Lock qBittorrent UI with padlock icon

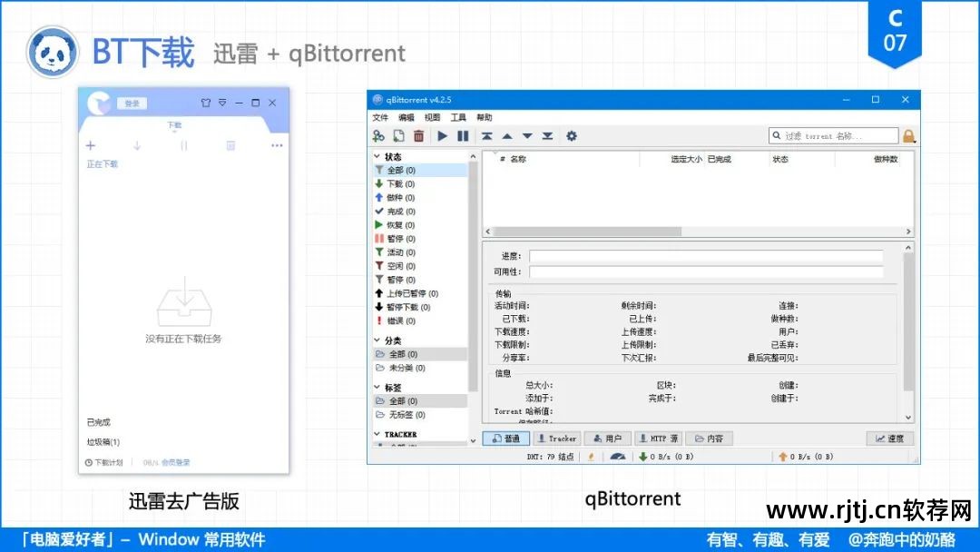(x=908, y=135)
